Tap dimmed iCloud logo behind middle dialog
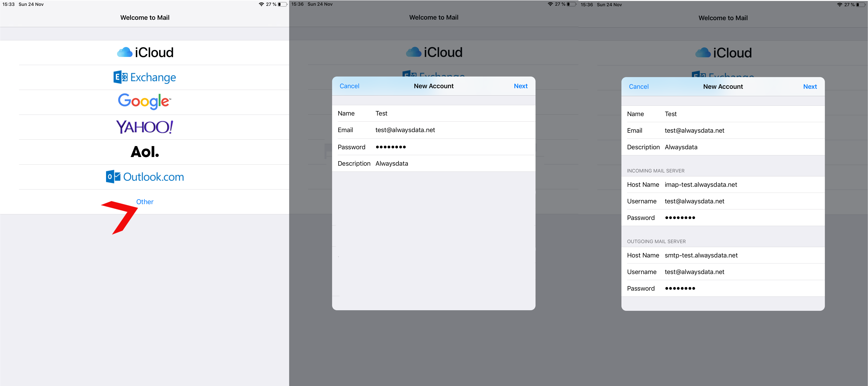Viewport: 868px width, 386px height. pyautogui.click(x=434, y=52)
